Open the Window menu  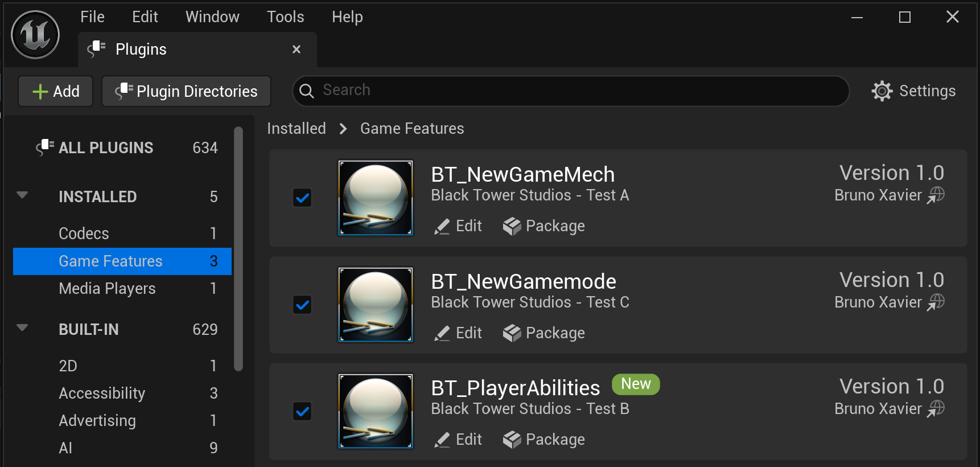212,17
